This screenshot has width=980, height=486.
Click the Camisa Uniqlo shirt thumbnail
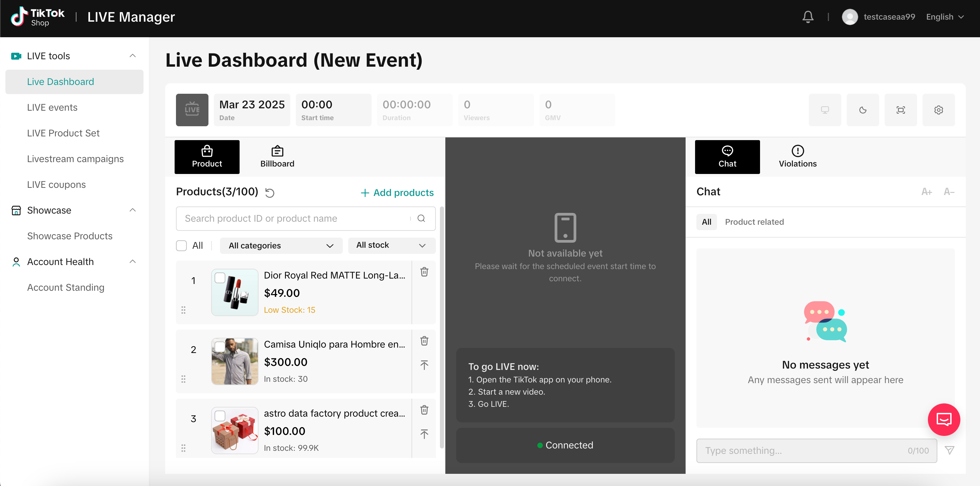point(235,361)
